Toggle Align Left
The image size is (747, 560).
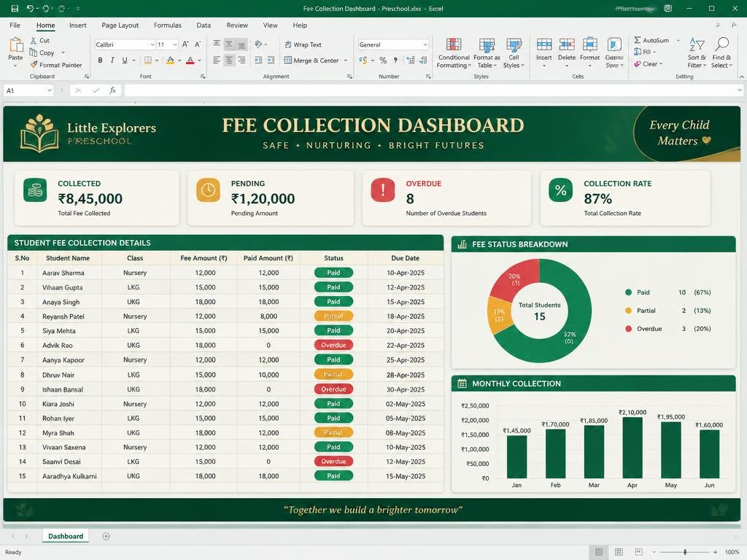click(x=217, y=60)
